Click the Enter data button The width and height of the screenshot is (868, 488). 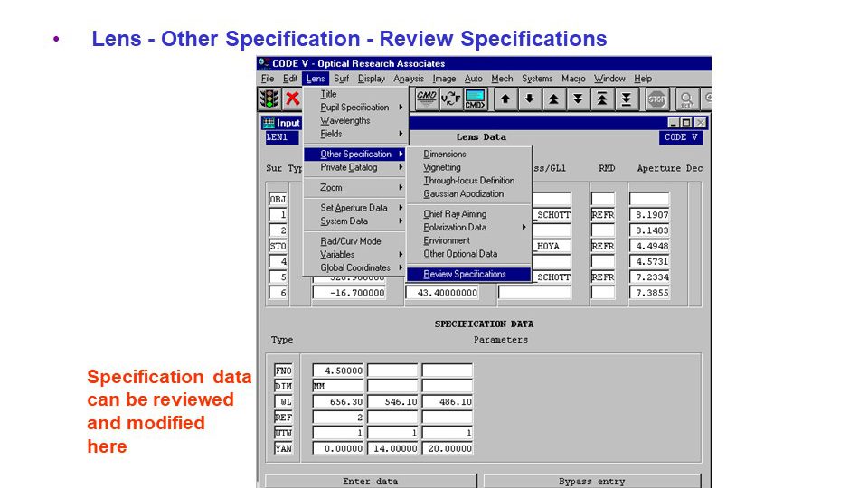[371, 481]
